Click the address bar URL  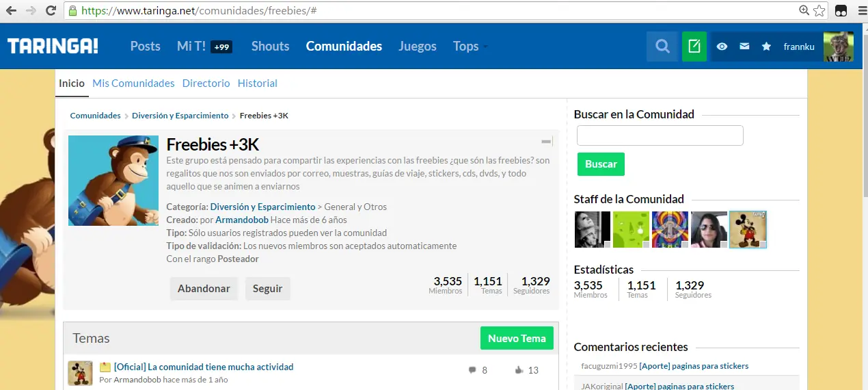(198, 11)
